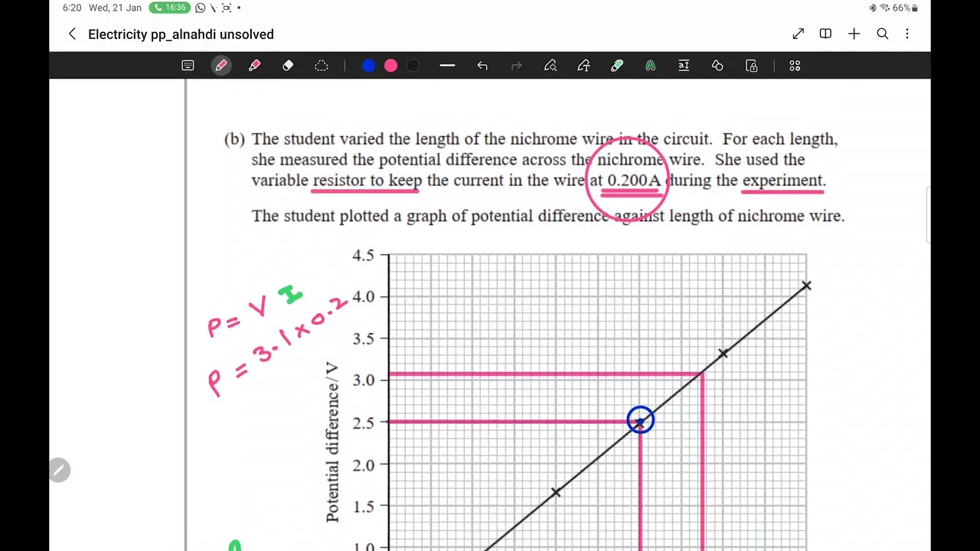
Task: Select the eraser tool
Action: [288, 66]
